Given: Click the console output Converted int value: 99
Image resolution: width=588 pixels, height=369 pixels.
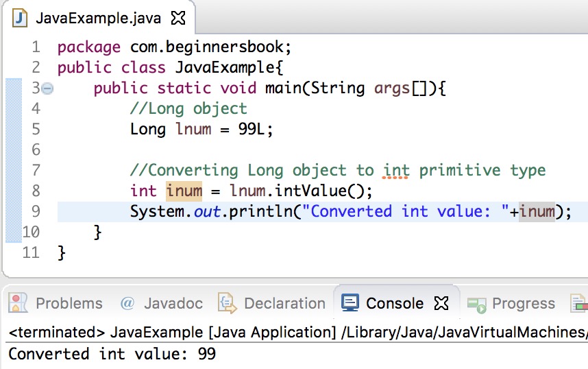Looking at the screenshot, I should coord(112,354).
